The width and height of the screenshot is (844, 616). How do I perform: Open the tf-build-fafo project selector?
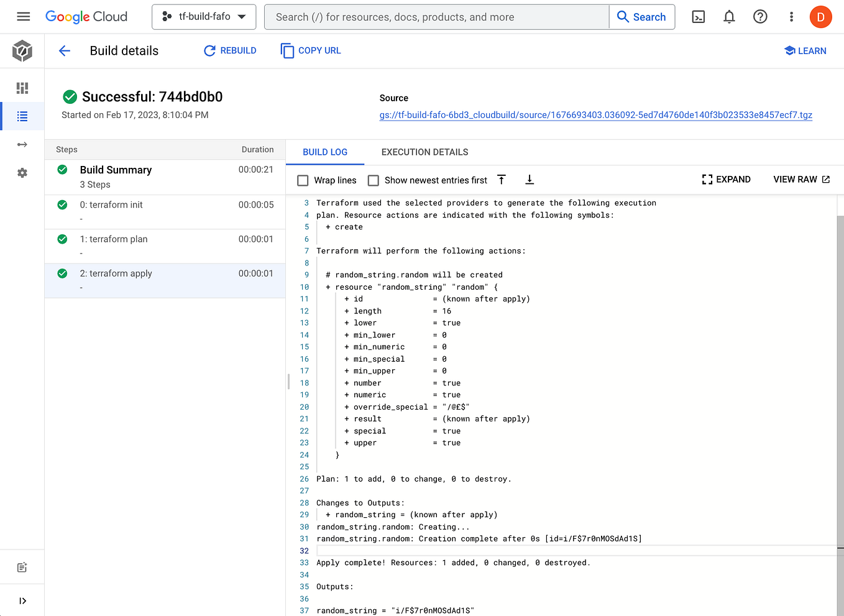[x=204, y=17]
